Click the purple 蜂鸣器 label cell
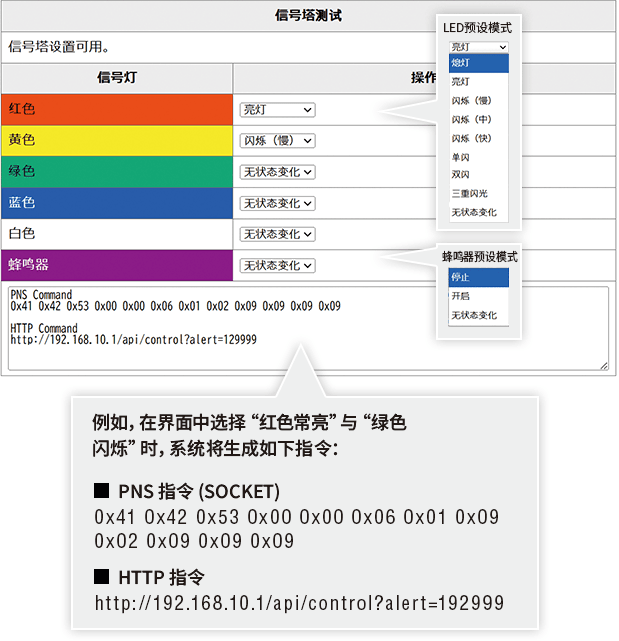 (x=117, y=265)
